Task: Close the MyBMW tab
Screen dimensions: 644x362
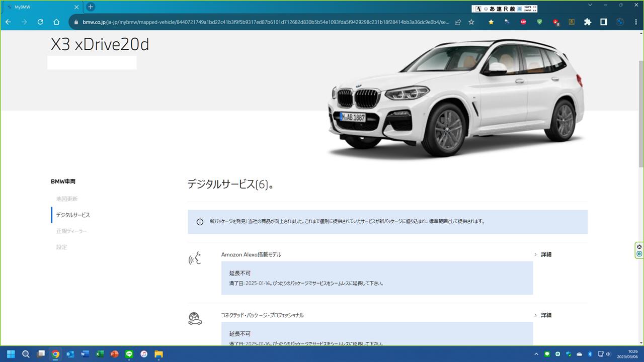Action: point(76,7)
